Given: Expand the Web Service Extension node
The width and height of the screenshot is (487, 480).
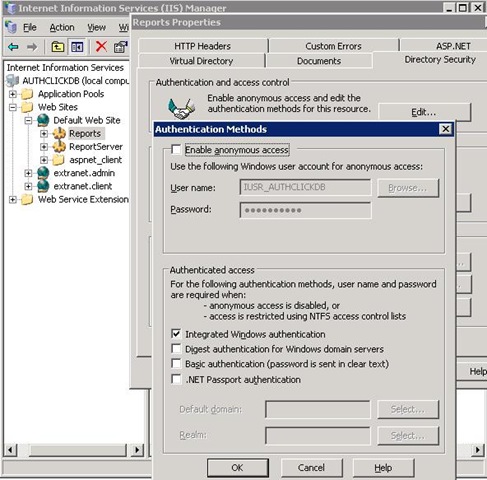Looking at the screenshot, I should click(x=13, y=199).
